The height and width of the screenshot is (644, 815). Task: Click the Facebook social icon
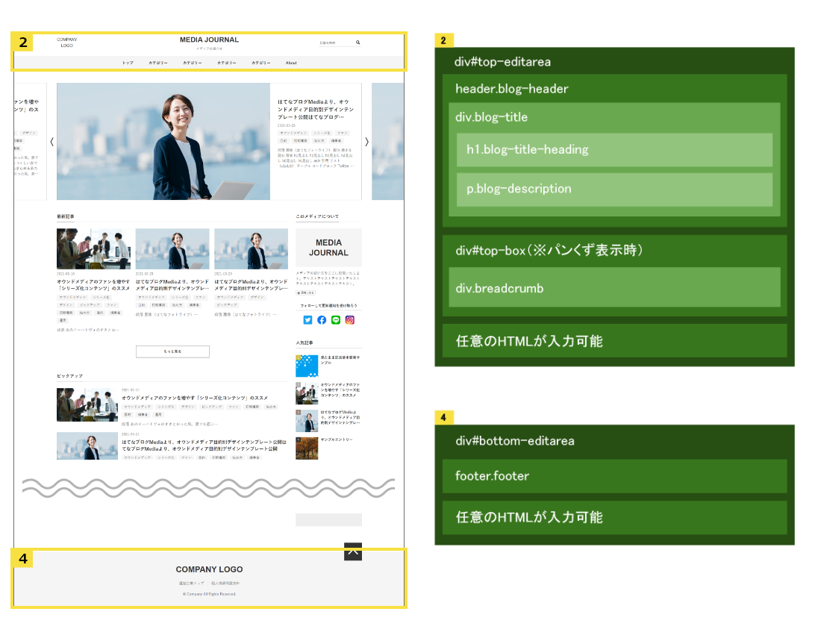pos(322,319)
